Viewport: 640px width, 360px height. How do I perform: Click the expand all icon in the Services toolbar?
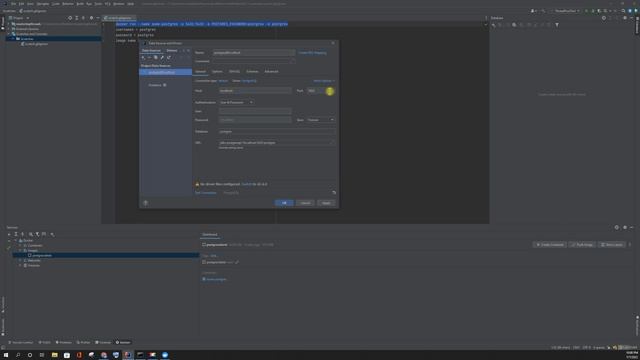(16, 234)
